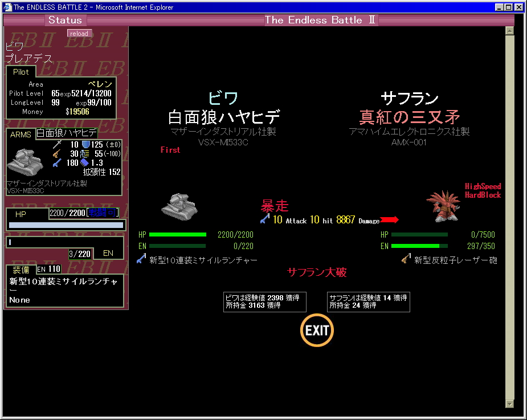Click the orange EXIT button

[317, 331]
